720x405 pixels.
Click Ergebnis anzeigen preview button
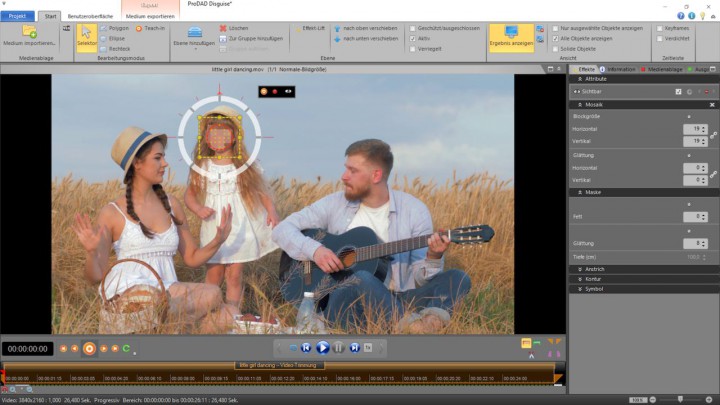510,36
